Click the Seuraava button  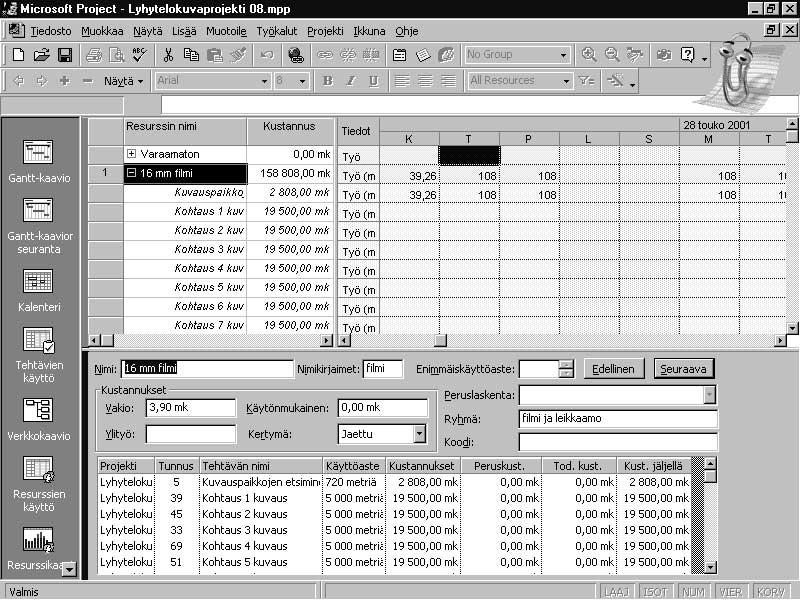[683, 369]
